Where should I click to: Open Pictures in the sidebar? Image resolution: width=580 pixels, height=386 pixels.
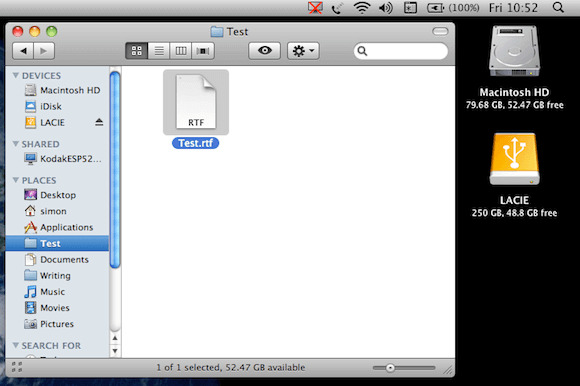(57, 324)
